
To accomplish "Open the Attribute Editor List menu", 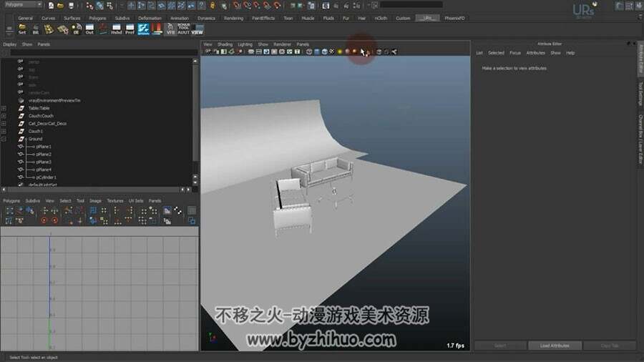I will coord(479,53).
